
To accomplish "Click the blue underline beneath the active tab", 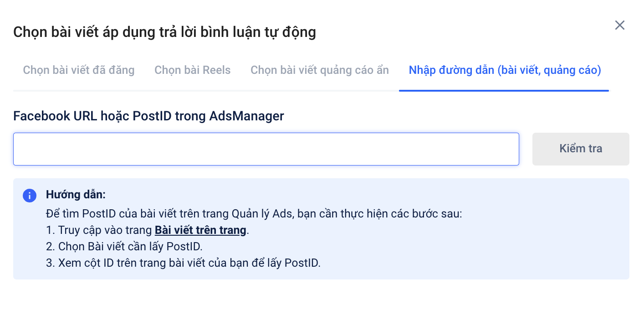I will [504, 90].
